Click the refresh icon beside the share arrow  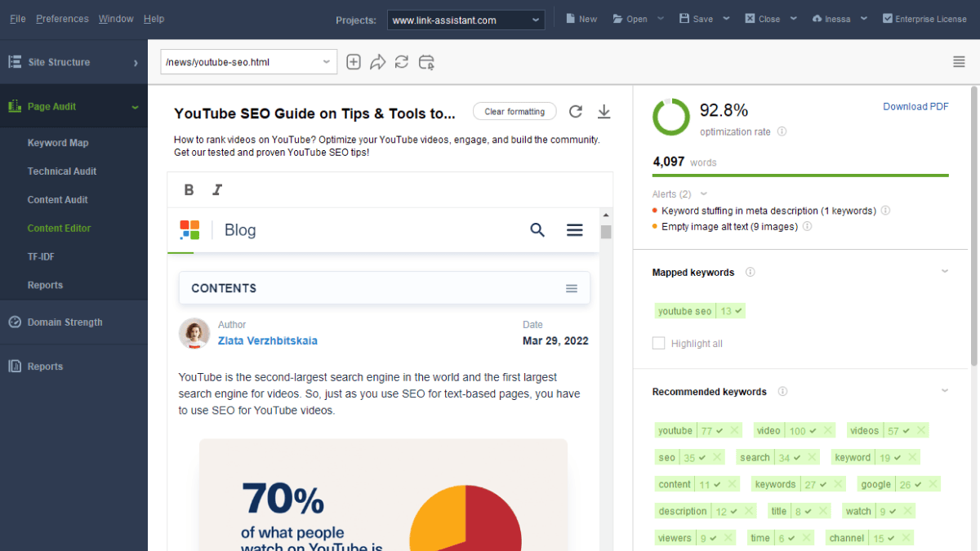pos(401,62)
